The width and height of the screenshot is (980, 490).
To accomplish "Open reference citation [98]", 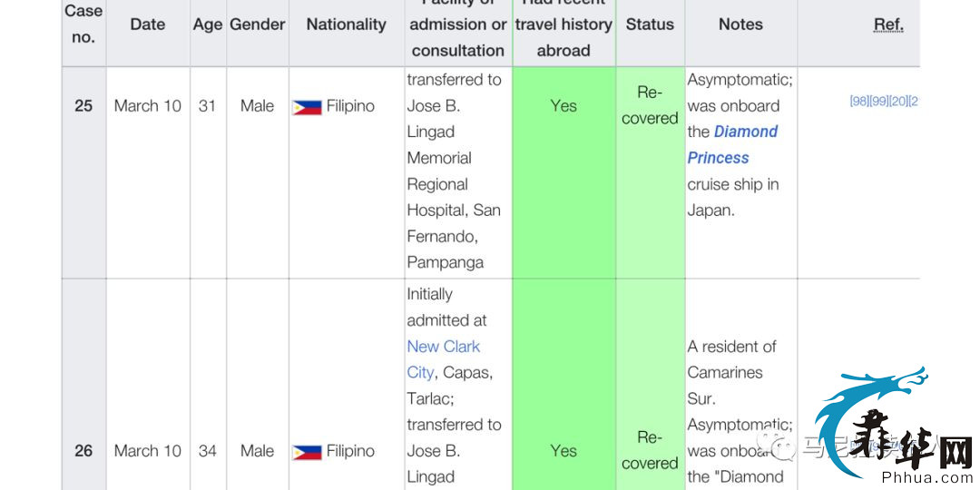I will (859, 102).
